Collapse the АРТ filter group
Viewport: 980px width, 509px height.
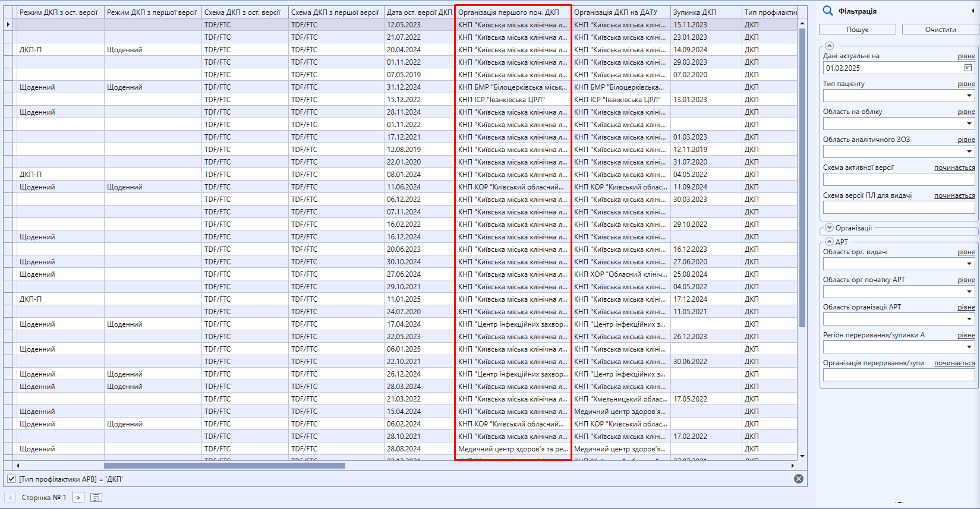[x=830, y=242]
